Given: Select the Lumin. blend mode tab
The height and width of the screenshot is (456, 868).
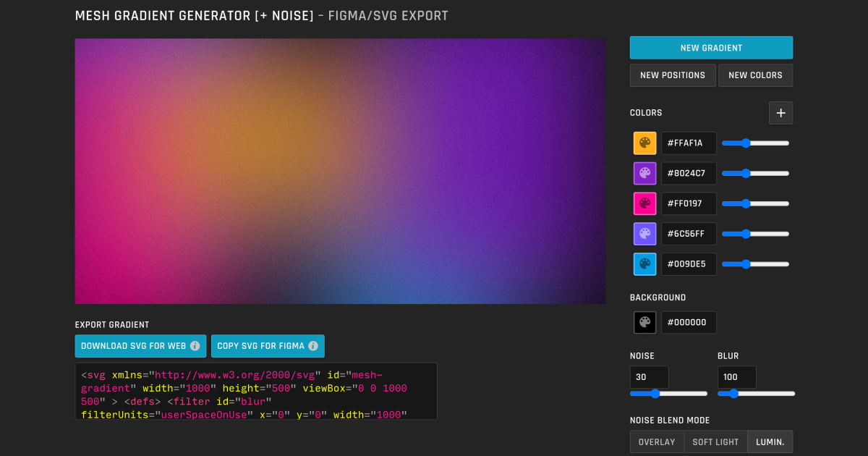Looking at the screenshot, I should pyautogui.click(x=770, y=442).
